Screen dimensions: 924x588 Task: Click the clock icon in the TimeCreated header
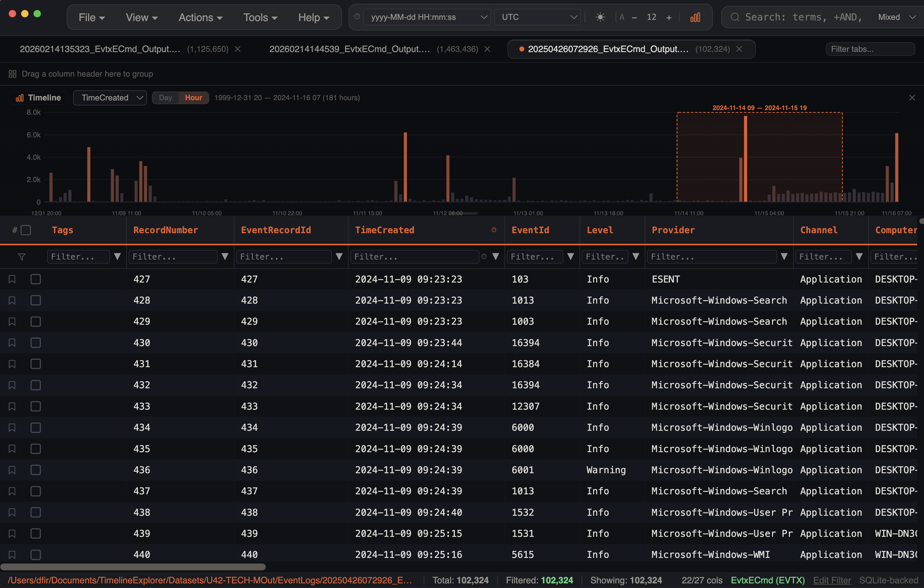click(493, 230)
